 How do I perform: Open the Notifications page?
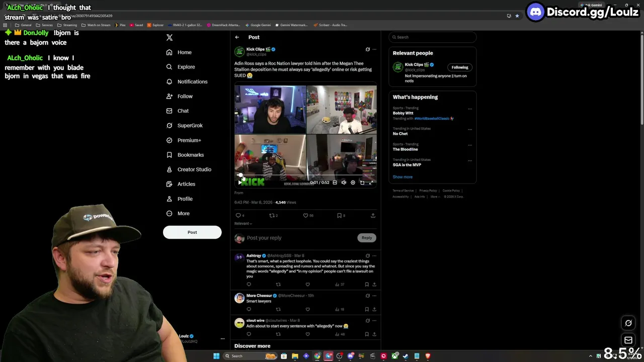coord(187,81)
